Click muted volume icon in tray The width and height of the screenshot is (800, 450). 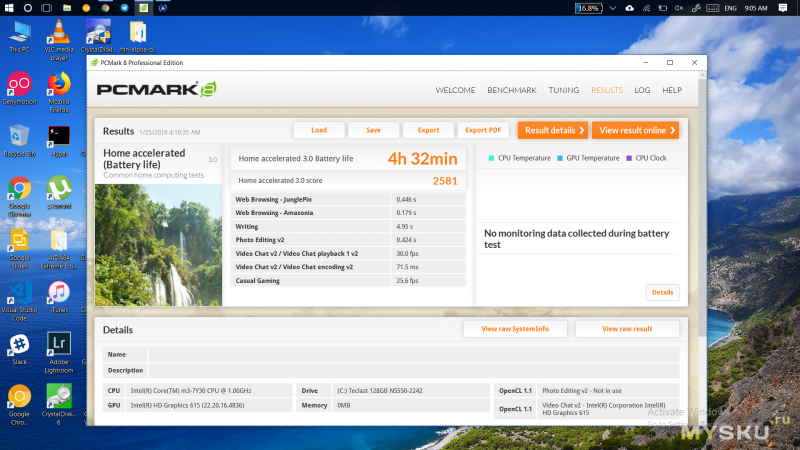(679, 8)
